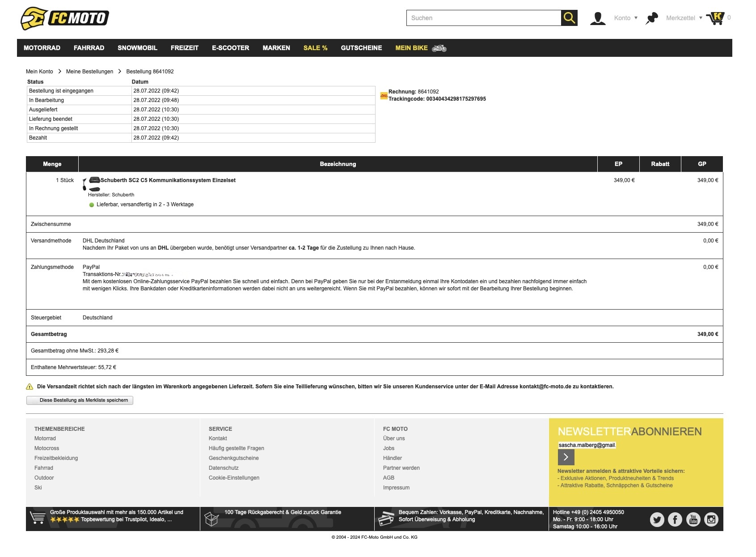This screenshot has width=756, height=557.
Task: Click the FC Moto logo
Action: tap(65, 18)
